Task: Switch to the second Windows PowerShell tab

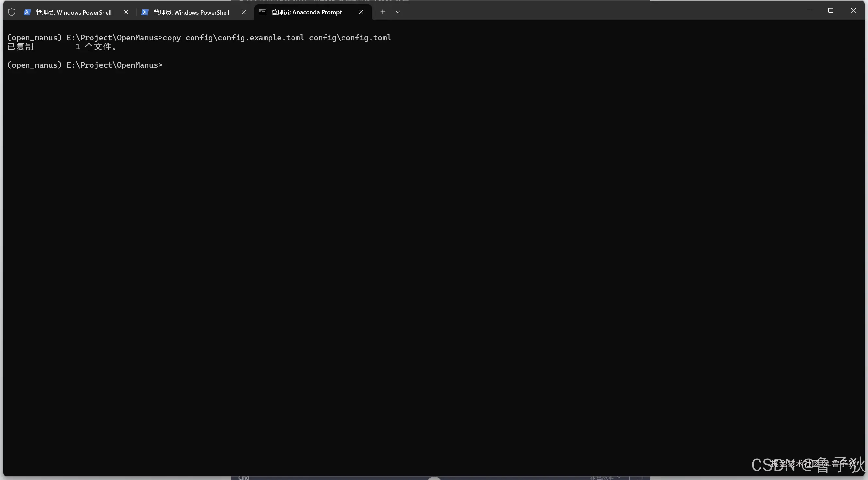Action: (191, 12)
